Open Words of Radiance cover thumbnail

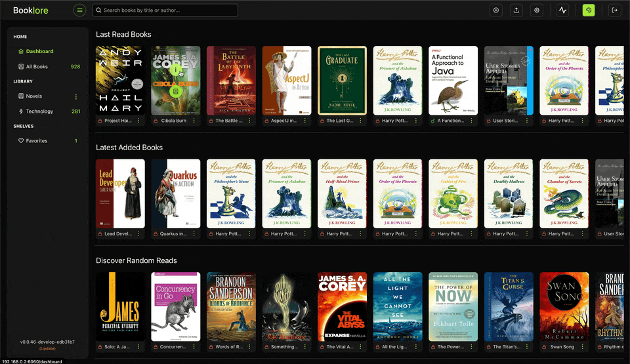click(x=231, y=306)
